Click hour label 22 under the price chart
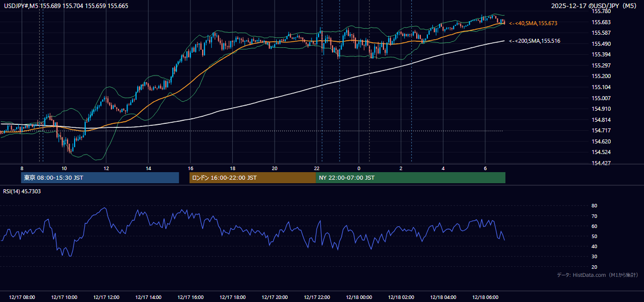 coord(316,168)
